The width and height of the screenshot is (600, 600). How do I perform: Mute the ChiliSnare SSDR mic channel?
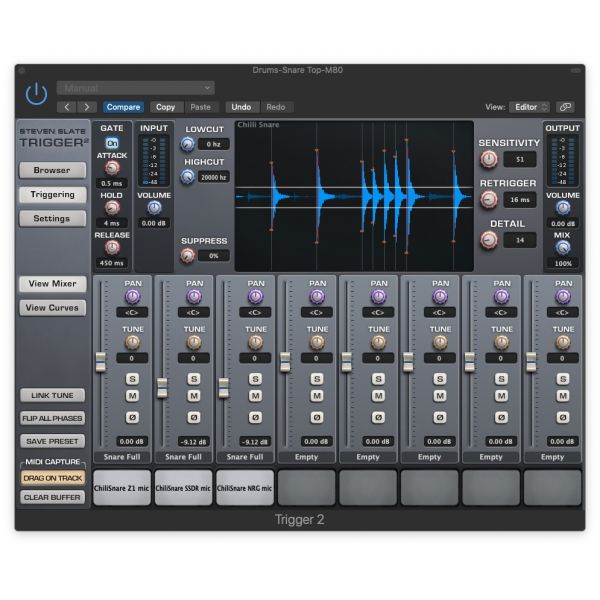194,396
